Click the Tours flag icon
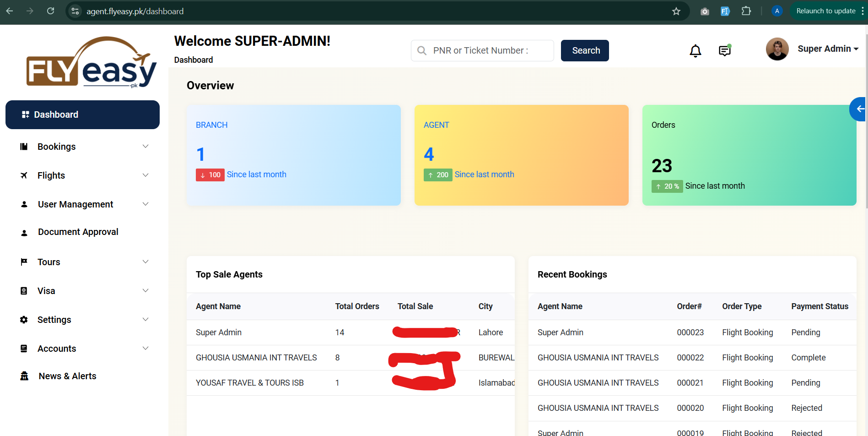868x436 pixels. click(x=24, y=262)
